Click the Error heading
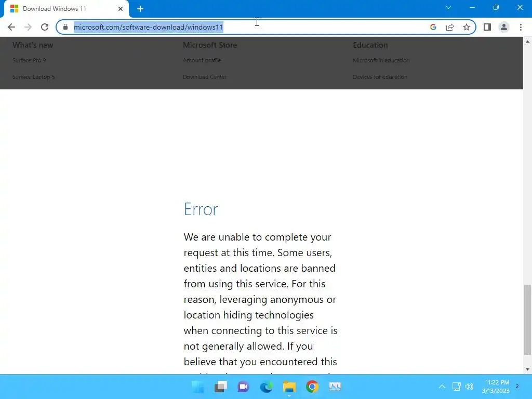This screenshot has height=399, width=532. click(201, 209)
